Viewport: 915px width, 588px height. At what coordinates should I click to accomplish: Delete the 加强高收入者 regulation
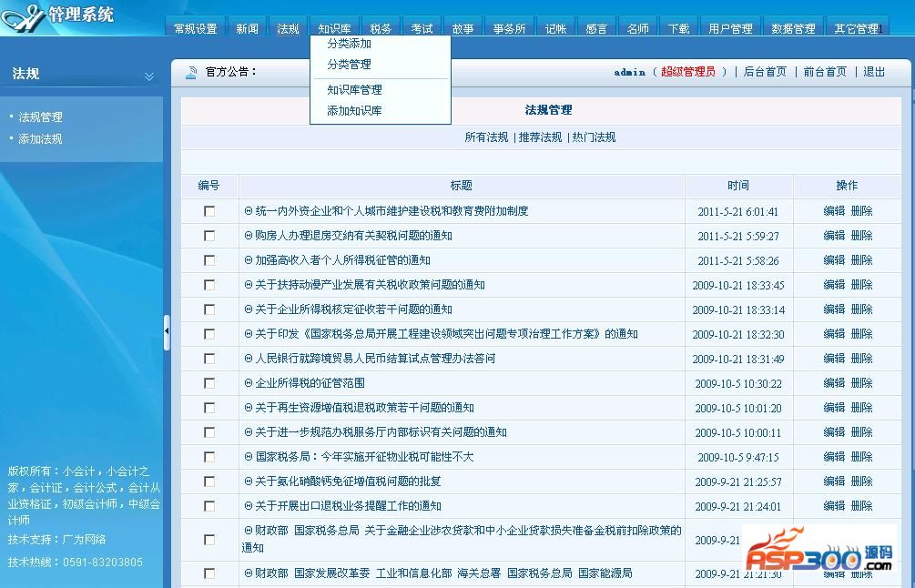coord(862,260)
